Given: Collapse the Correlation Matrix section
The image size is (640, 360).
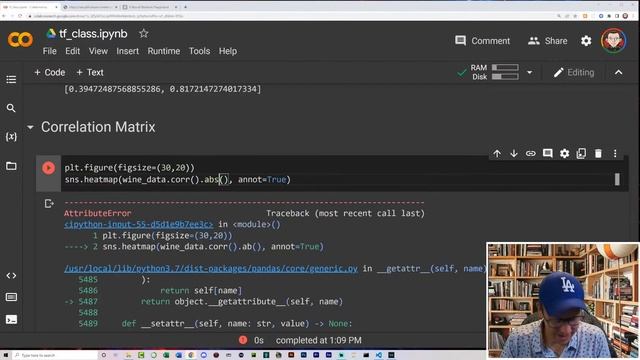Looking at the screenshot, I should (x=30, y=127).
